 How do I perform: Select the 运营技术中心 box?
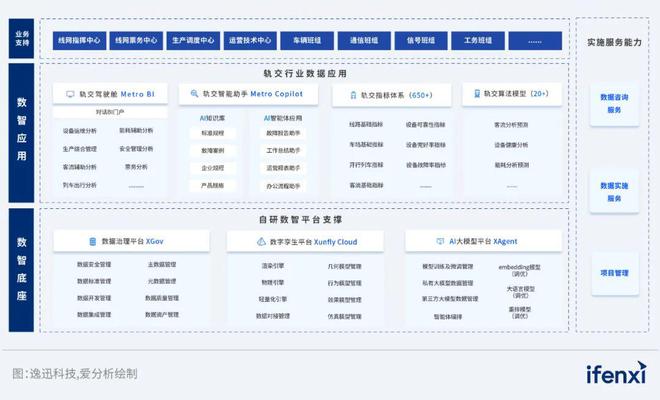pos(250,40)
